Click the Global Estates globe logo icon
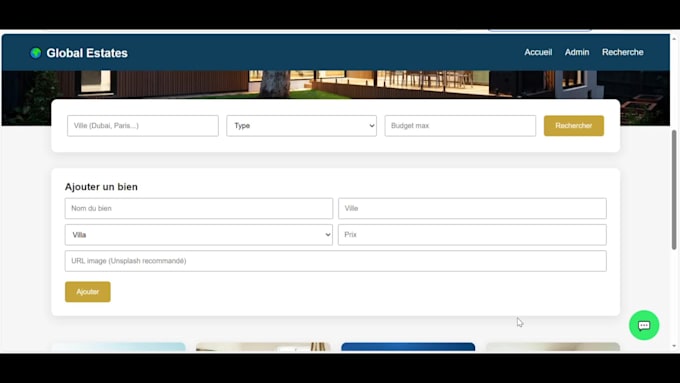The width and height of the screenshot is (680, 383). 36,53
